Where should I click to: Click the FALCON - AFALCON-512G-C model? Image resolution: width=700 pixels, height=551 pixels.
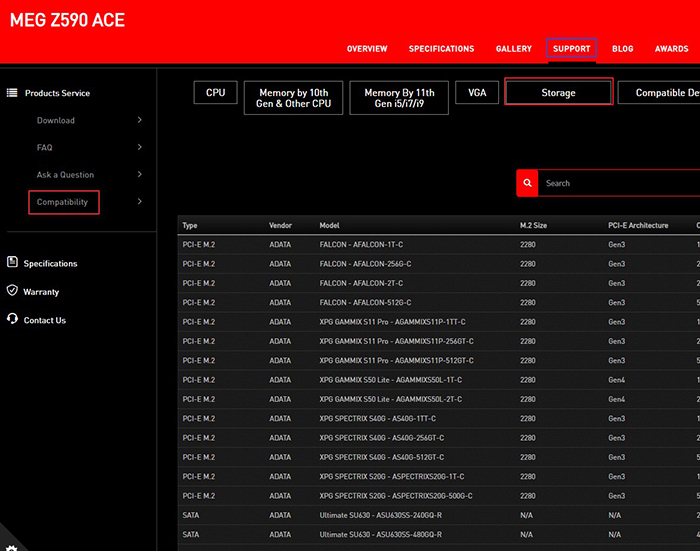point(365,302)
